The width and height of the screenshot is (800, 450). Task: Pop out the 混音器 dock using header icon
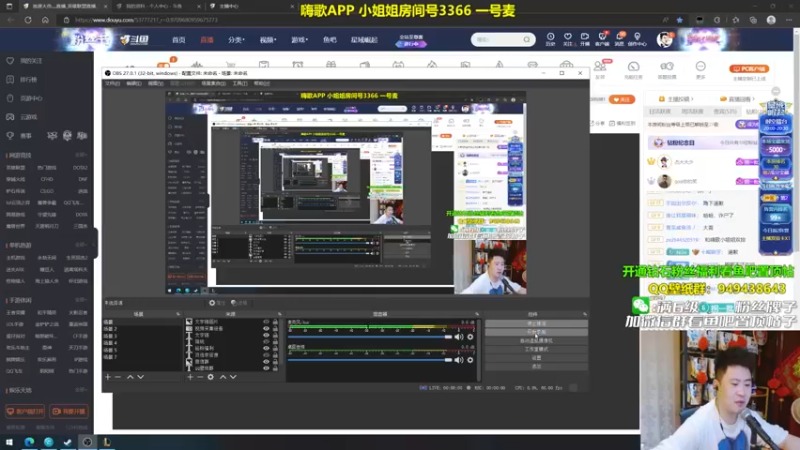(x=477, y=314)
